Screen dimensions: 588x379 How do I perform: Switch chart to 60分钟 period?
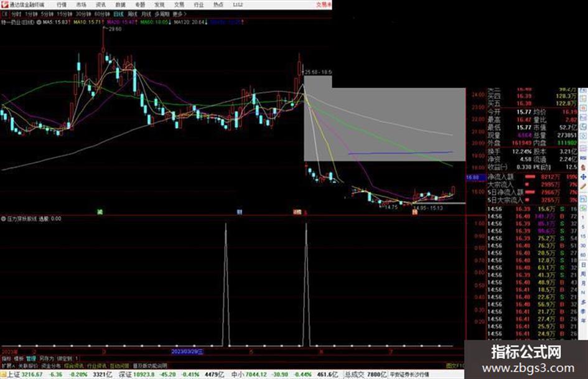pos(101,14)
